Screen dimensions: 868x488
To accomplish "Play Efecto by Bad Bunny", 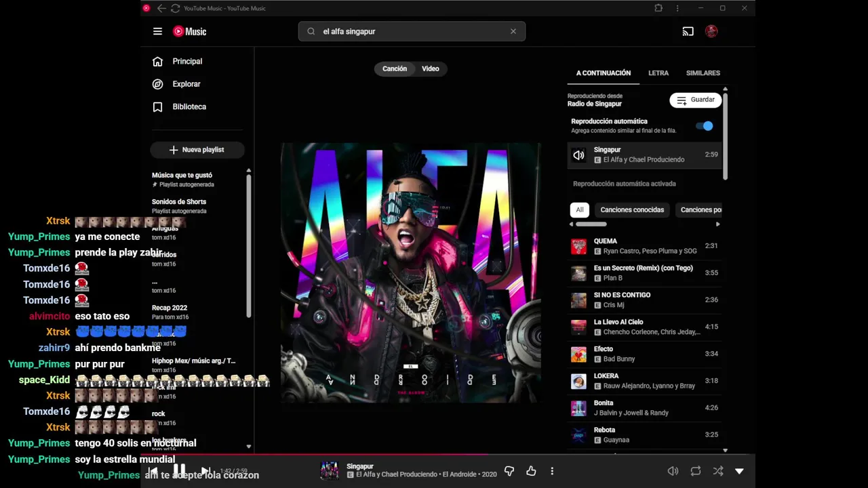I will click(644, 354).
